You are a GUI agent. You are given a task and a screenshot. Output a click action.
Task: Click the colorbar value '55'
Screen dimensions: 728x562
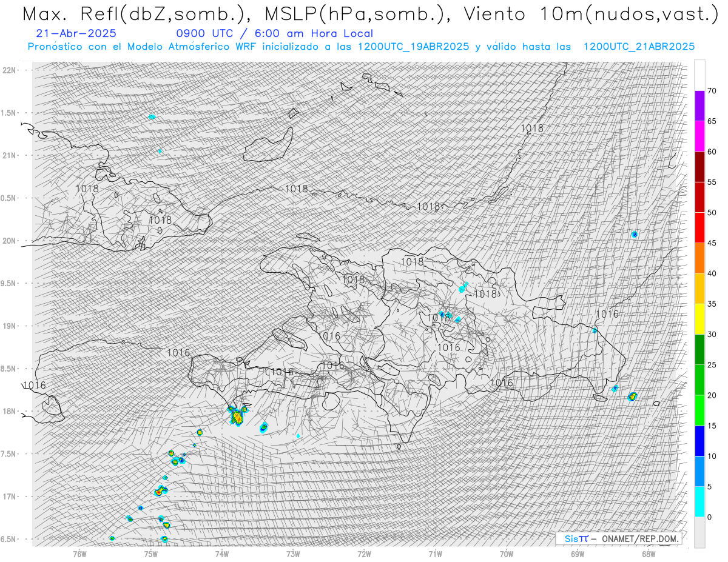(712, 182)
